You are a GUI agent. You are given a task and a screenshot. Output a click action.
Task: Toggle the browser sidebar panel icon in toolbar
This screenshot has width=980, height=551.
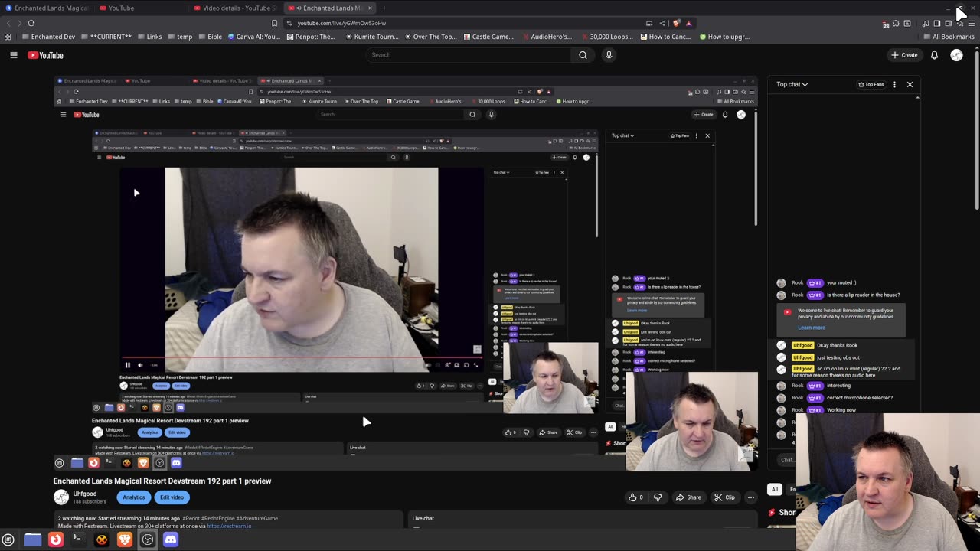coord(936,23)
